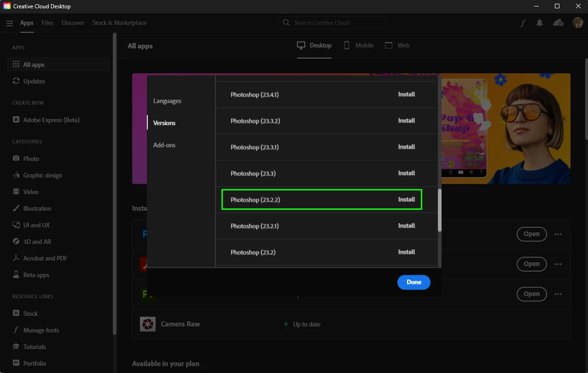Open Portfolio resource link

[x=29, y=363]
